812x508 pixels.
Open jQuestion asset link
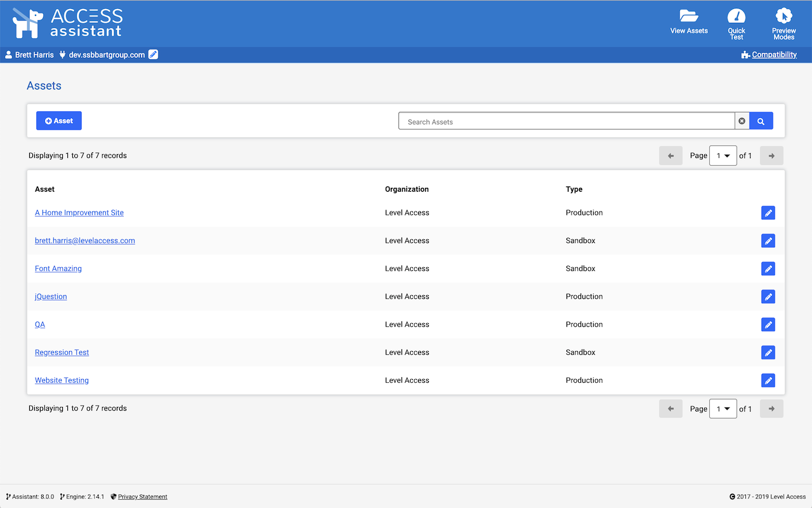click(x=51, y=297)
